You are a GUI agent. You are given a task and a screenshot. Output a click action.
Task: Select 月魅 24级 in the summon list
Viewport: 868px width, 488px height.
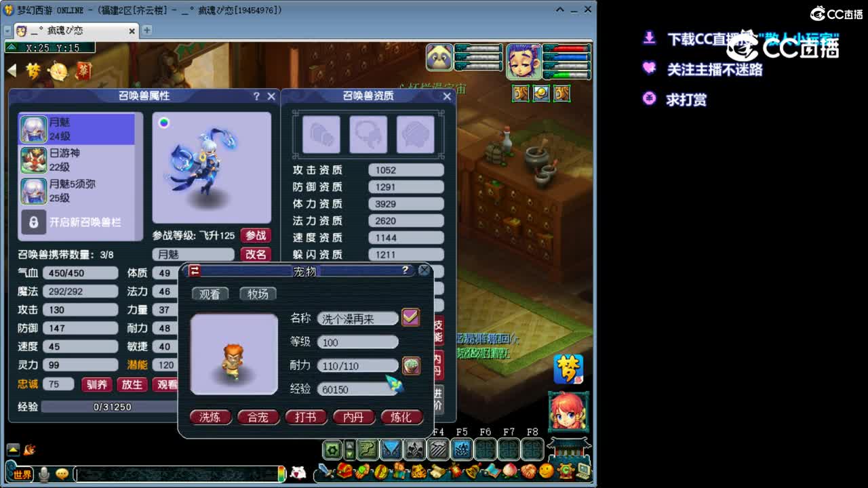[77, 129]
